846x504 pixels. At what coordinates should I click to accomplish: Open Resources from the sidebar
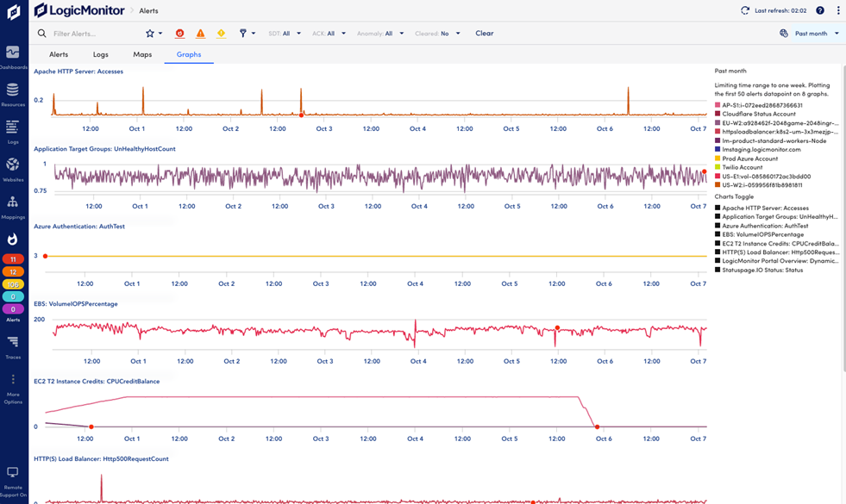point(13,94)
